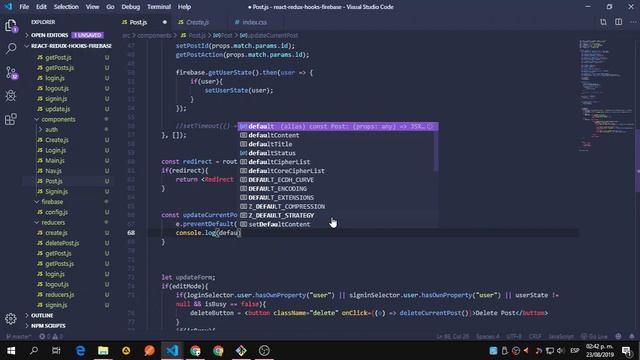The image size is (640, 360).
Task: Click the Split Editor icon
Action: [618, 22]
